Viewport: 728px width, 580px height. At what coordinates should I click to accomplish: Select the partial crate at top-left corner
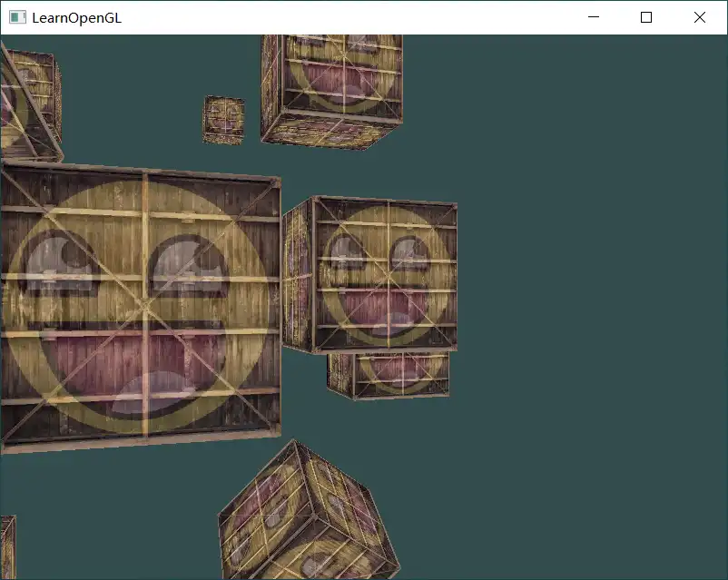click(x=29, y=100)
